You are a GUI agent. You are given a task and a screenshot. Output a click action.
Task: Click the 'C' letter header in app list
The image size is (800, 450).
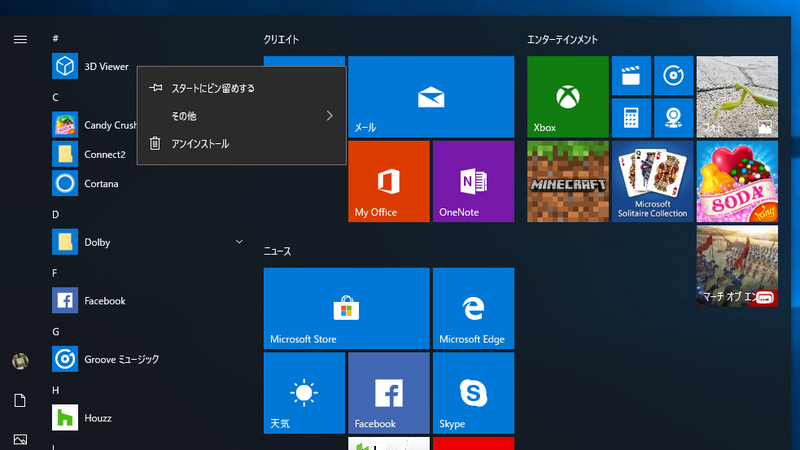pyautogui.click(x=55, y=97)
